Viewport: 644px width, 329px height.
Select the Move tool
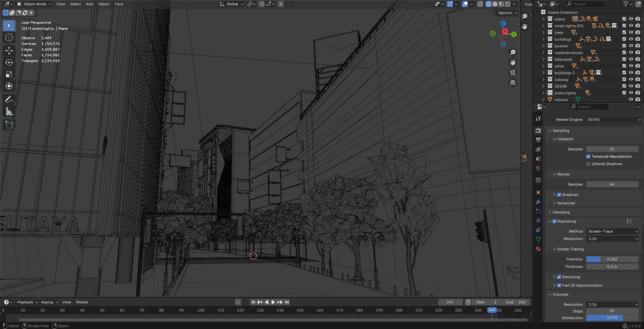click(9, 51)
